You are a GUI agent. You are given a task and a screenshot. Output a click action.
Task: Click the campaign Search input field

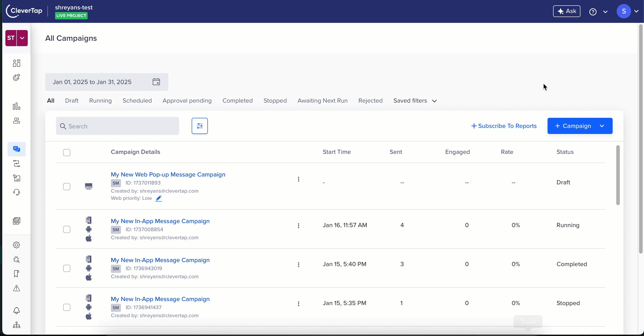(x=118, y=126)
